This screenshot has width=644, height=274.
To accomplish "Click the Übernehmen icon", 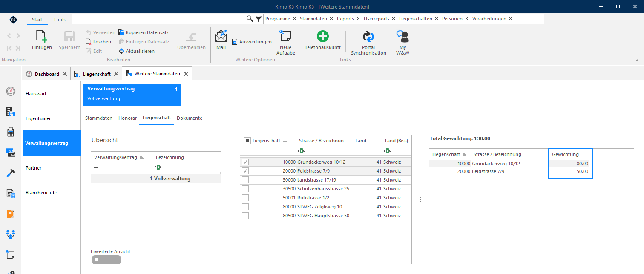I will pyautogui.click(x=191, y=37).
